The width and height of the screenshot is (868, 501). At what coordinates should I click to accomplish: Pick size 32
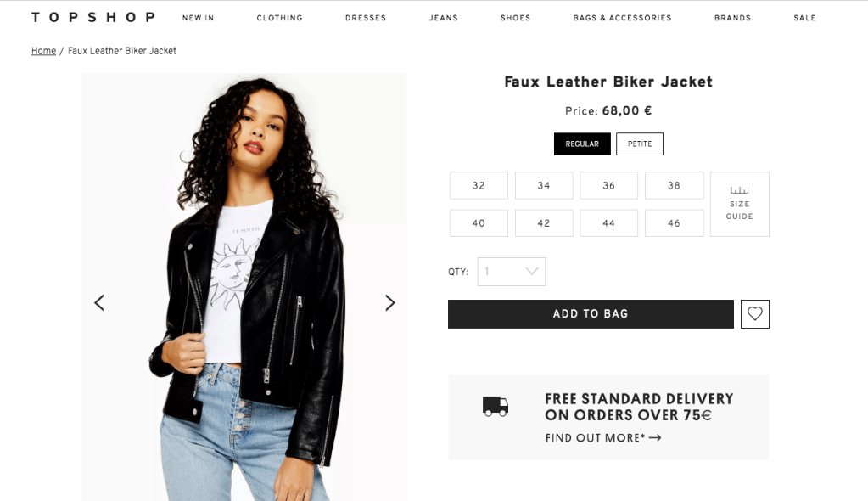(x=479, y=186)
